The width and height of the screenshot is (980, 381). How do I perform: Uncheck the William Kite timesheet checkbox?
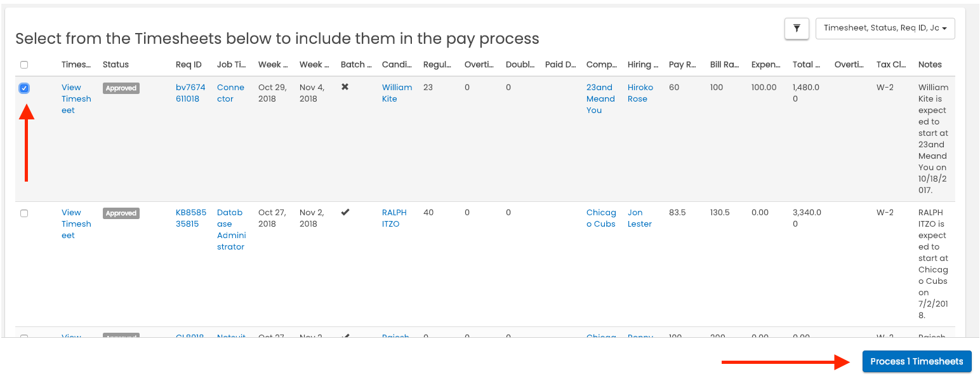click(x=24, y=88)
